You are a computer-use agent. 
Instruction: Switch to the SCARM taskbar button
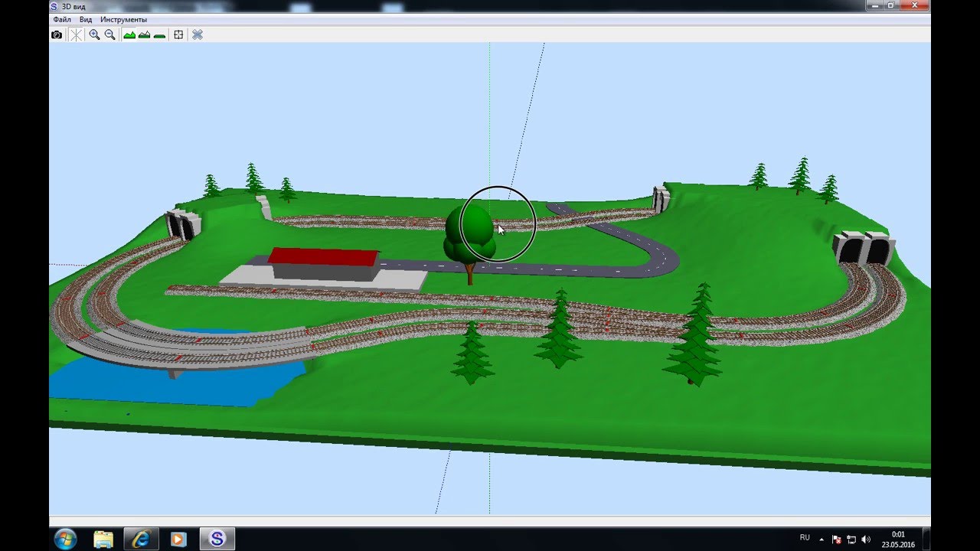217,539
